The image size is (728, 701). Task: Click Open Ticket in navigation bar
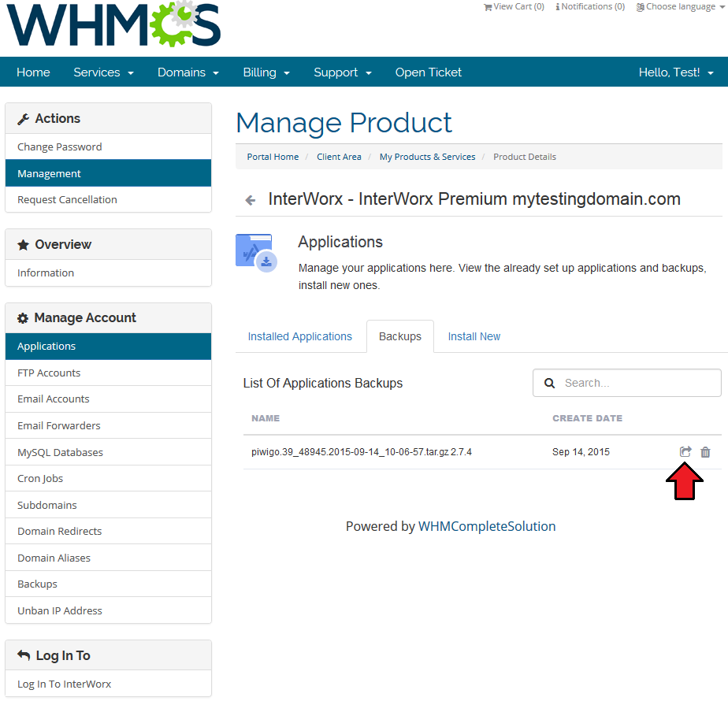pyautogui.click(x=428, y=72)
